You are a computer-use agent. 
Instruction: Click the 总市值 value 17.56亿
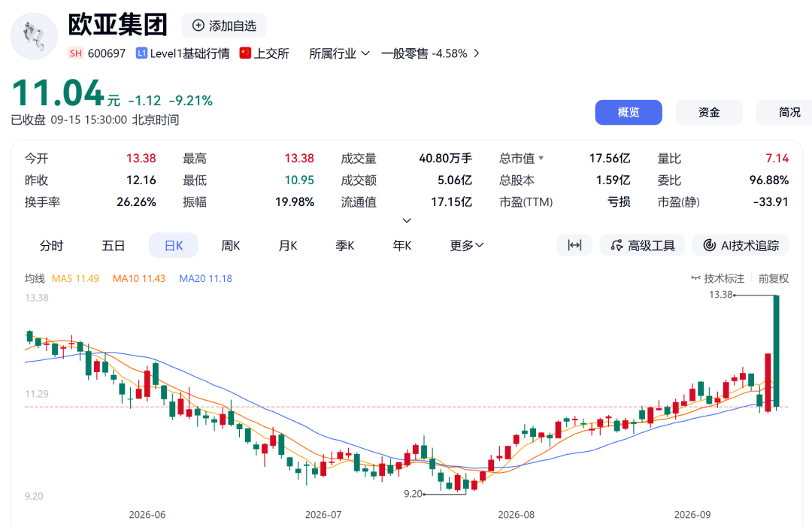pyautogui.click(x=610, y=159)
